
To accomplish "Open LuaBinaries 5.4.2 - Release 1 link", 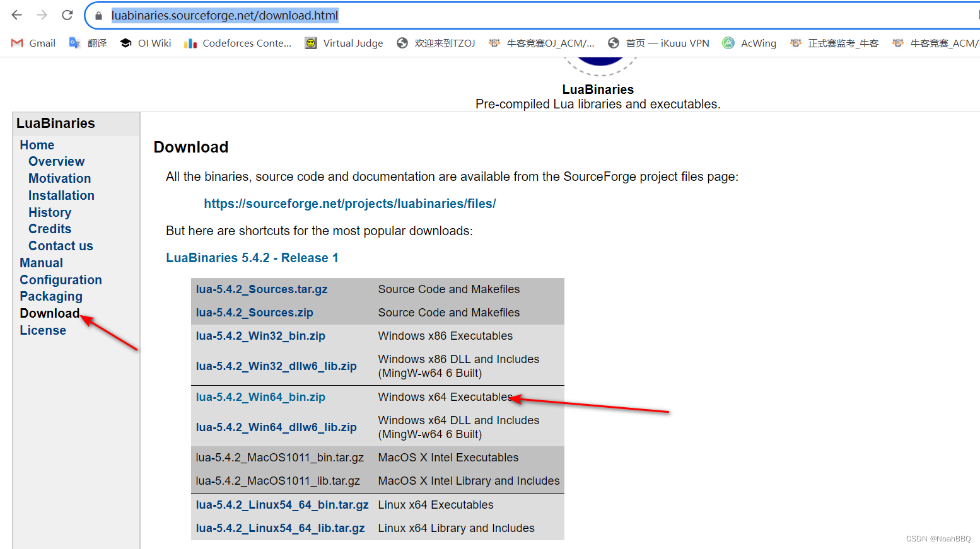I will point(252,258).
